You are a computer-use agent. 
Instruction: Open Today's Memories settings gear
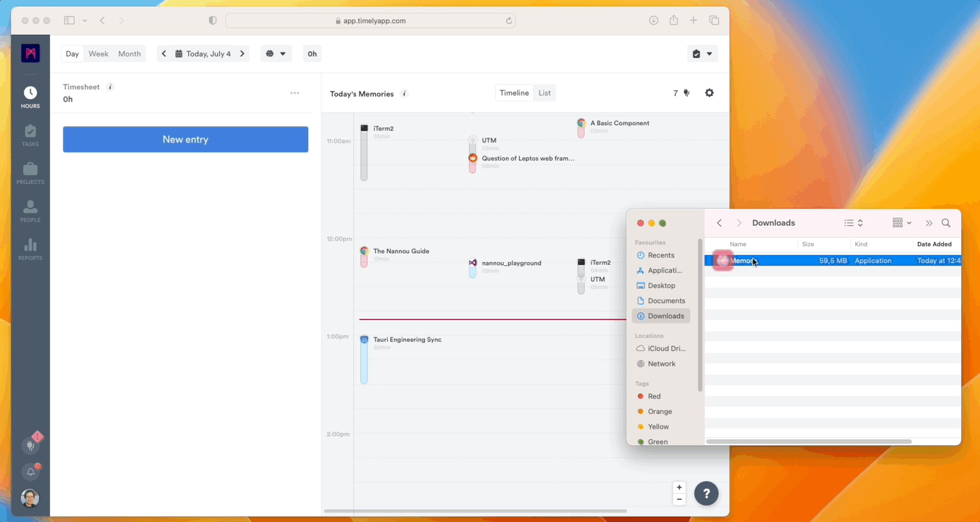tap(709, 93)
